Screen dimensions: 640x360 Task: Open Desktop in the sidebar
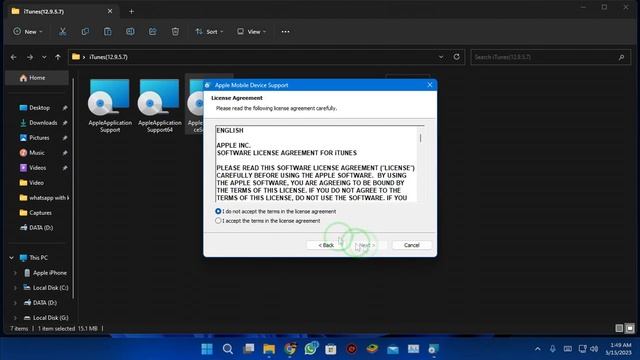39,108
